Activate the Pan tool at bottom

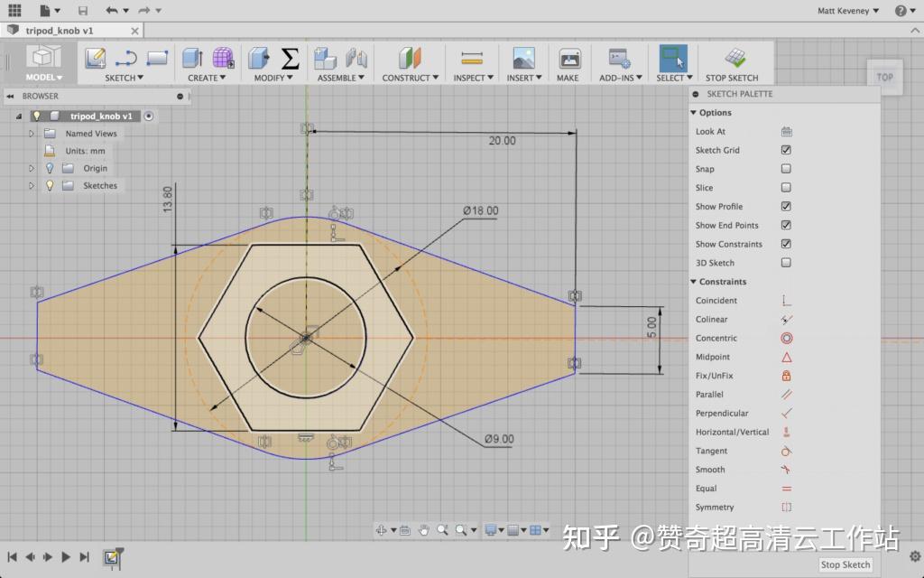click(x=424, y=530)
